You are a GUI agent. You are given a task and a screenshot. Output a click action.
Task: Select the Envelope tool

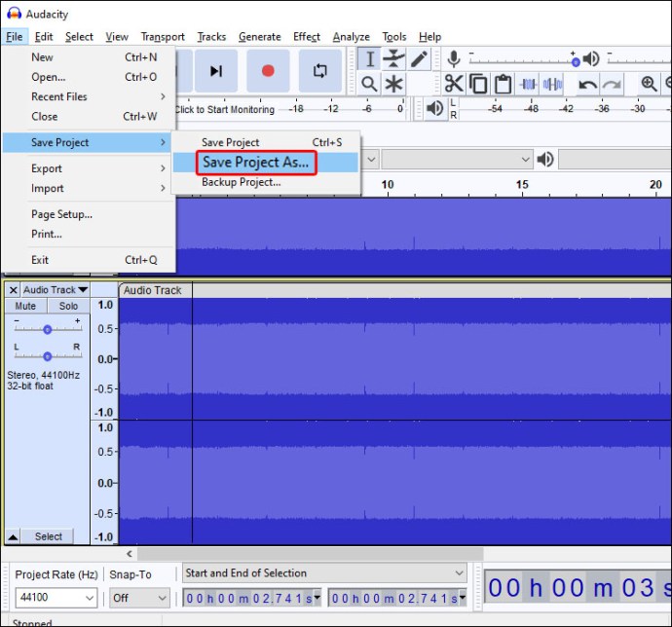pos(393,58)
